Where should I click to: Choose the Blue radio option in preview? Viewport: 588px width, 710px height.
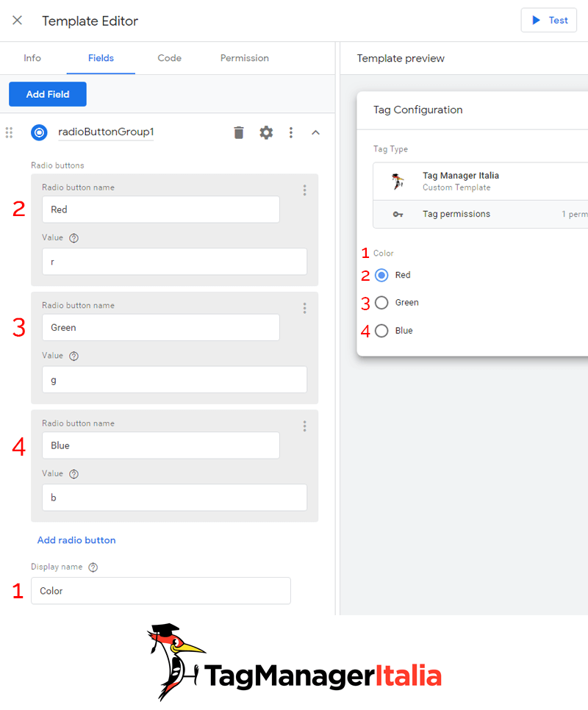click(381, 331)
